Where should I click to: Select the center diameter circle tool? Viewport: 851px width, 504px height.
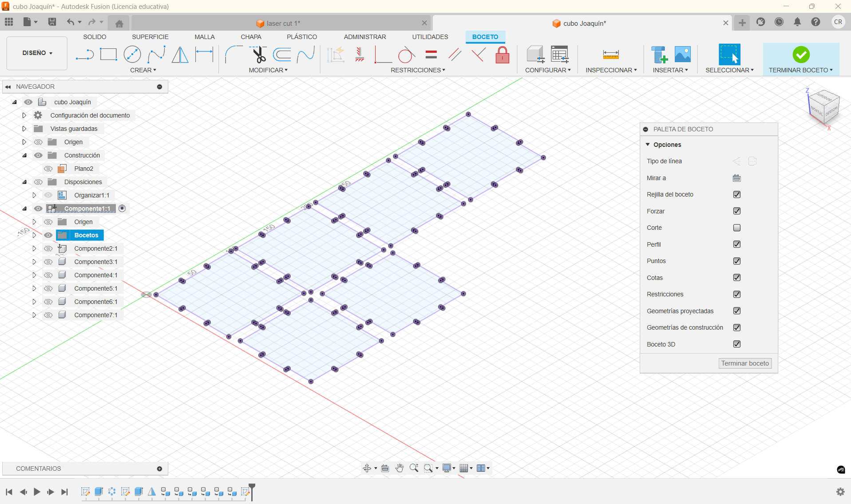point(132,55)
